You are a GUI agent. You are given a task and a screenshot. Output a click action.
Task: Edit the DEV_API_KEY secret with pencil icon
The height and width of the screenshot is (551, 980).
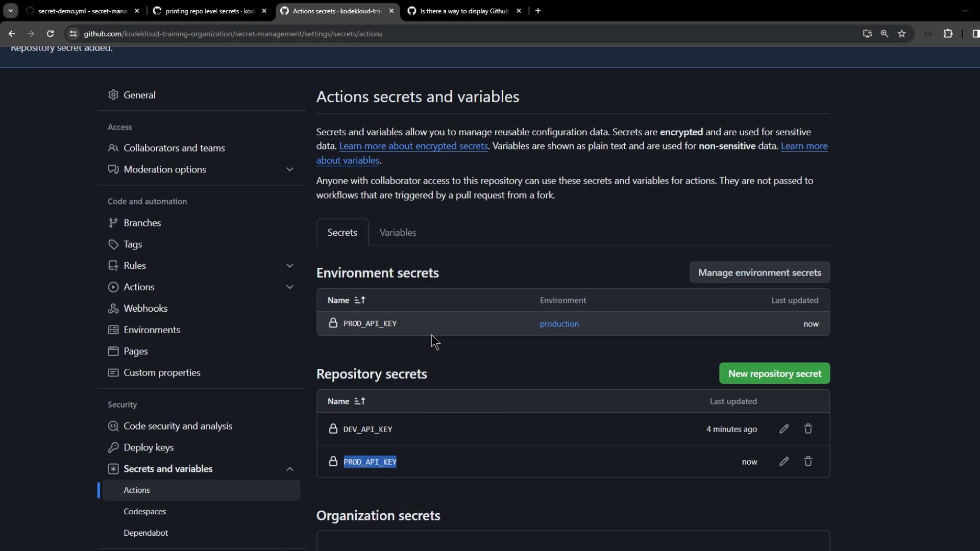784,429
